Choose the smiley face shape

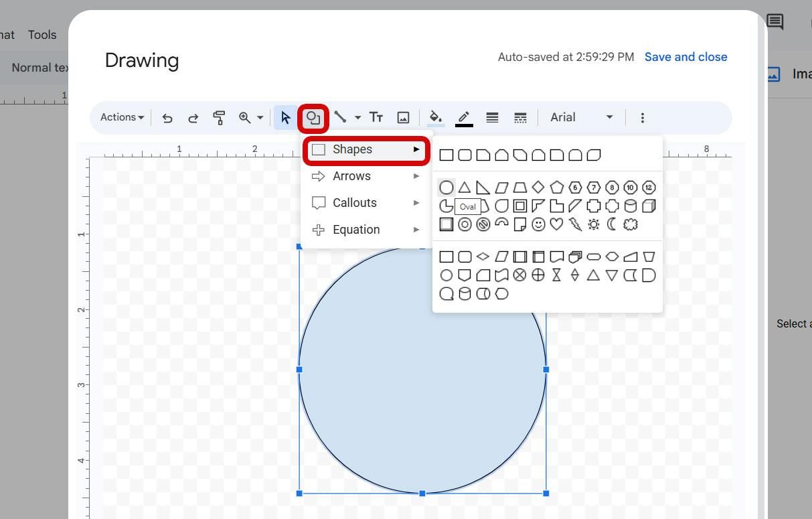[538, 224]
